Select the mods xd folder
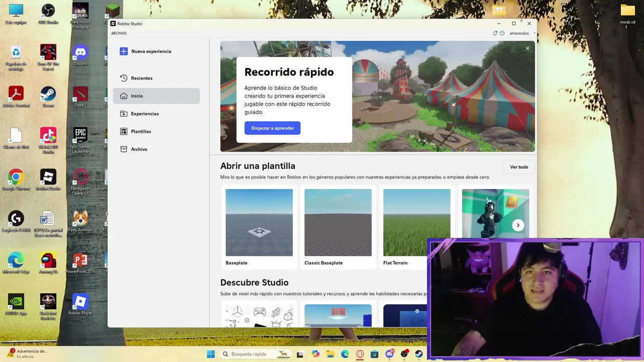 pyautogui.click(x=627, y=14)
